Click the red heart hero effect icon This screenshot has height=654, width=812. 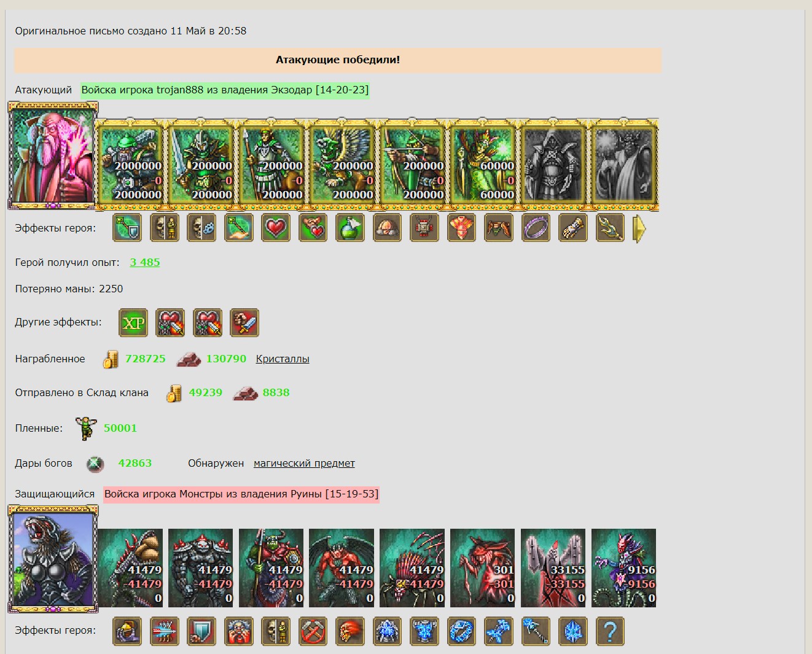click(x=276, y=228)
